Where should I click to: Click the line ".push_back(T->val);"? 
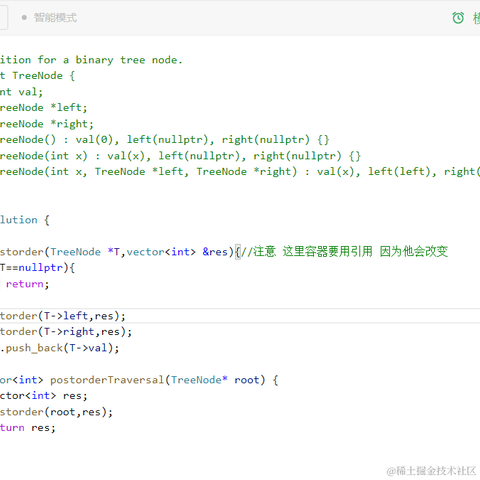(59, 348)
